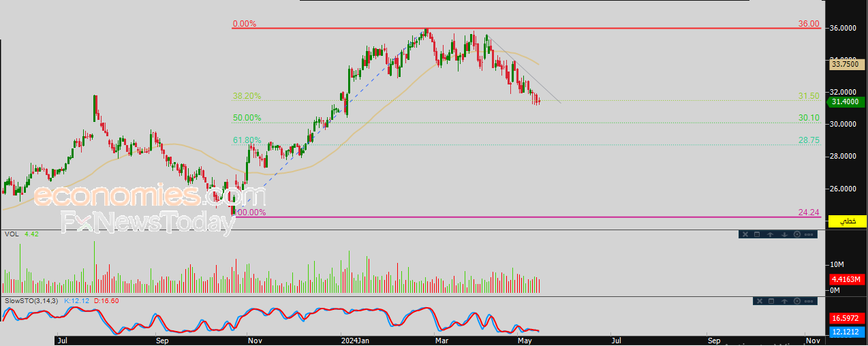The width and height of the screenshot is (868, 346).
Task: Click the Mar date axis label
Action: click(x=441, y=339)
